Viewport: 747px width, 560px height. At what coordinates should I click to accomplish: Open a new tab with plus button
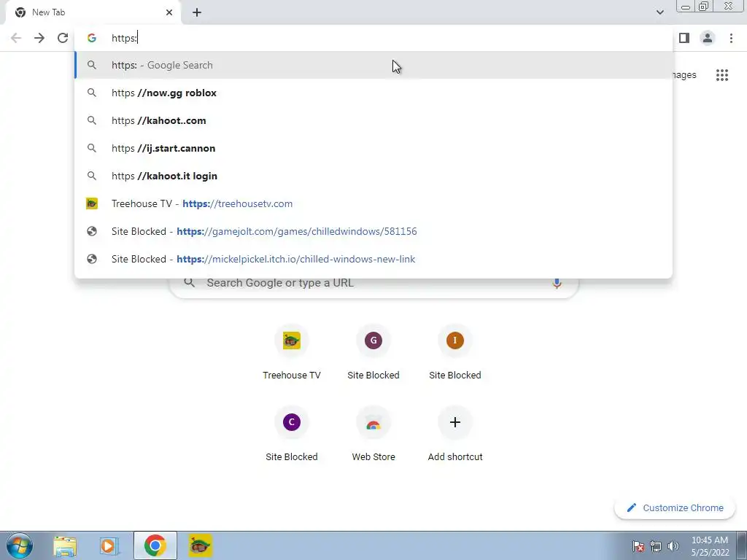197,12
